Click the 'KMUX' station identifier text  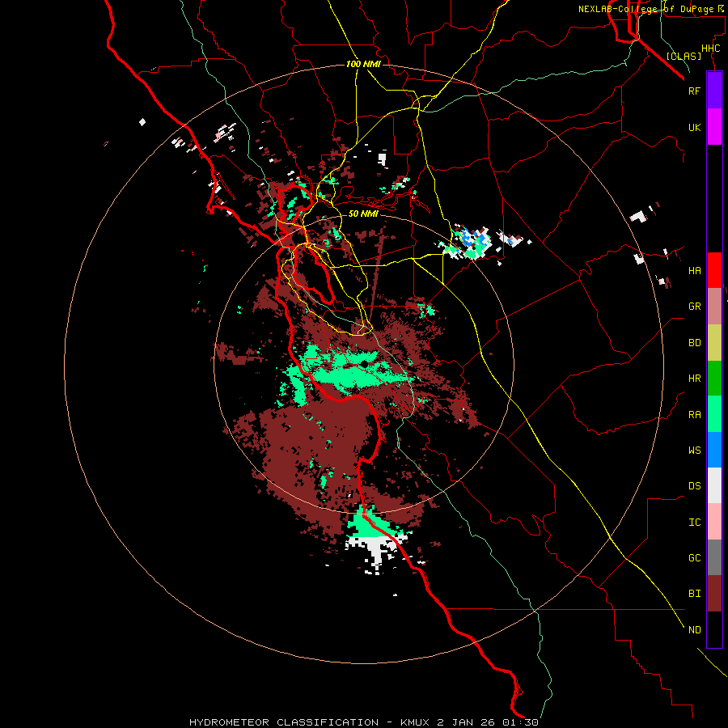pyautogui.click(x=416, y=722)
